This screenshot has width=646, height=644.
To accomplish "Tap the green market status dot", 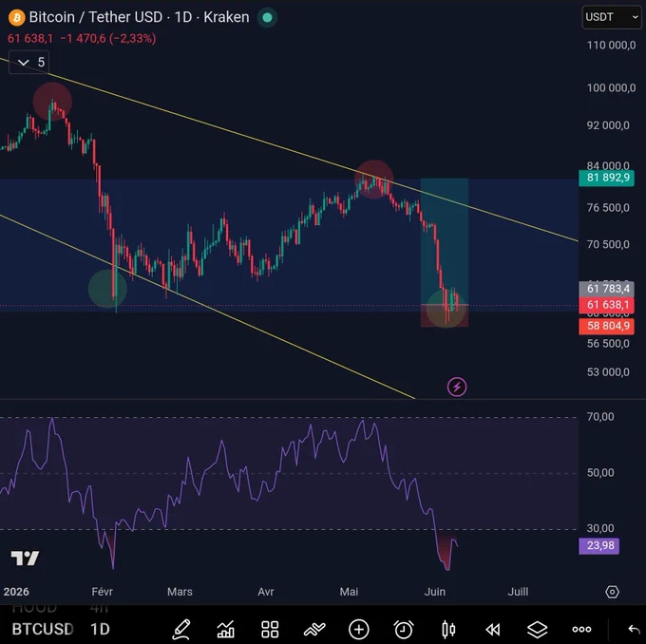I will 267,17.
